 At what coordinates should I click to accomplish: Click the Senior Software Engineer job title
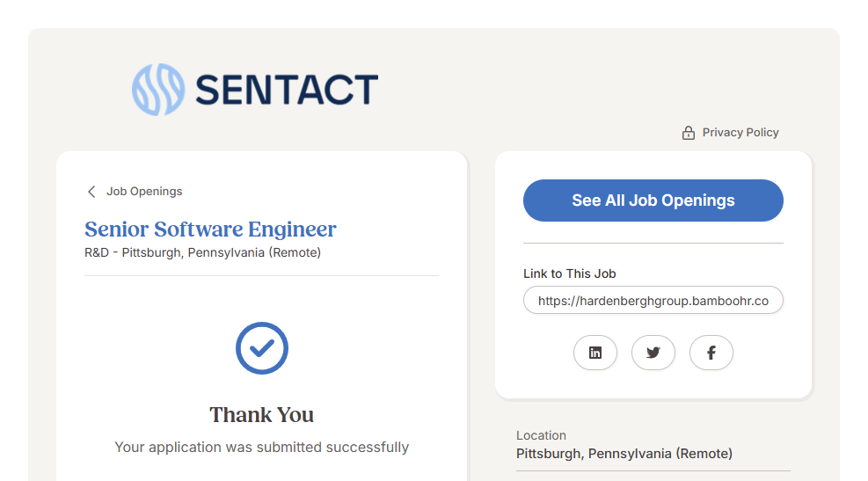(x=210, y=230)
